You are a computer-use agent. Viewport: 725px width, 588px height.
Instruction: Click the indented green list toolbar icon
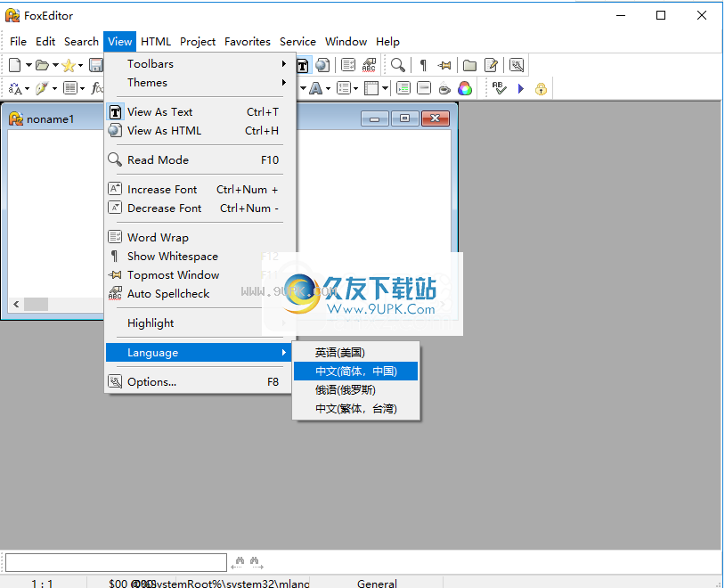pyautogui.click(x=403, y=88)
